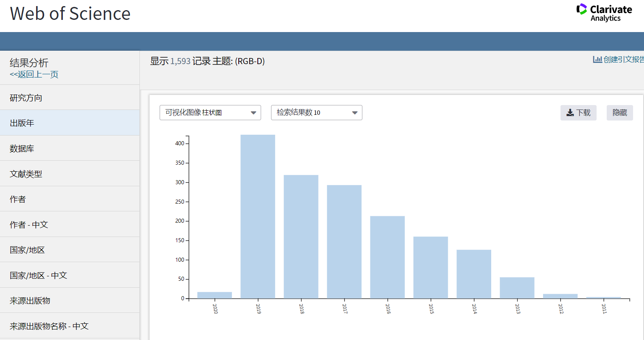Select 国家/地区 - 中文 in the sidebar
The width and height of the screenshot is (644, 340).
coord(70,275)
